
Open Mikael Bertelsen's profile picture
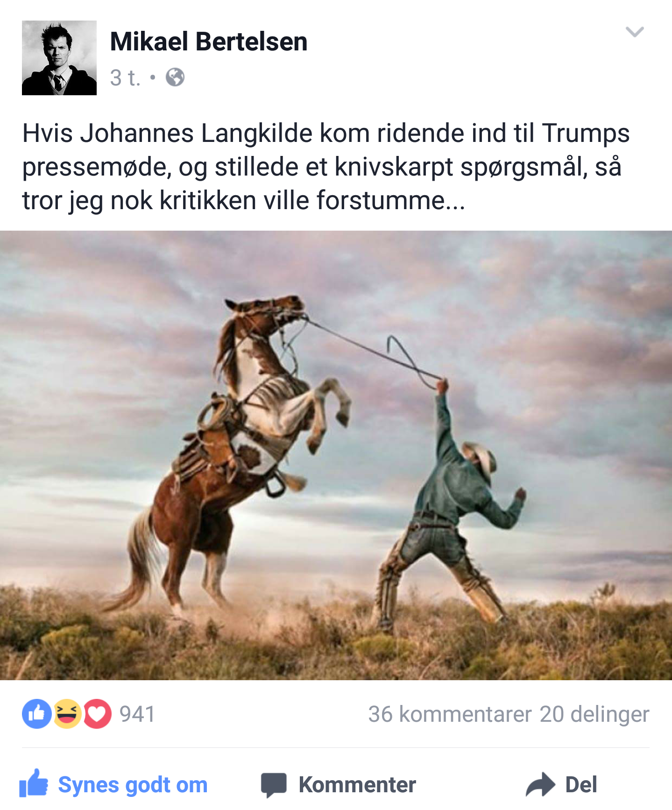(59, 58)
